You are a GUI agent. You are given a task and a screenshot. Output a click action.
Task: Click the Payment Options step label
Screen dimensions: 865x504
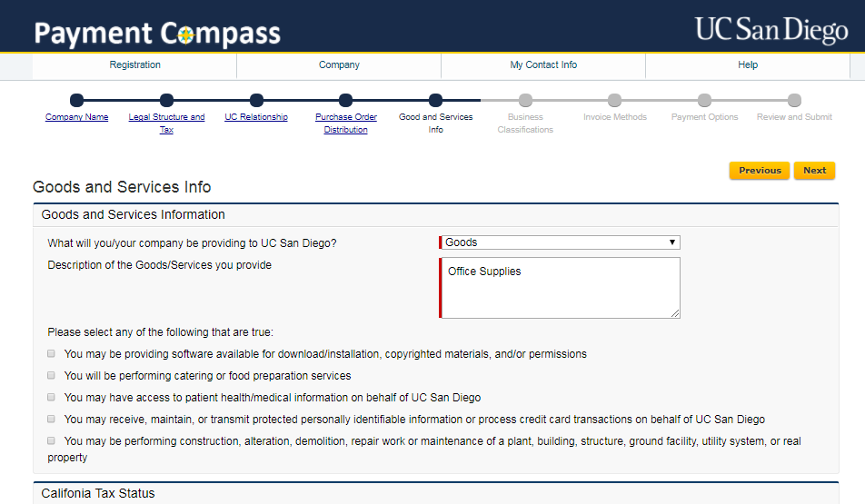(704, 117)
